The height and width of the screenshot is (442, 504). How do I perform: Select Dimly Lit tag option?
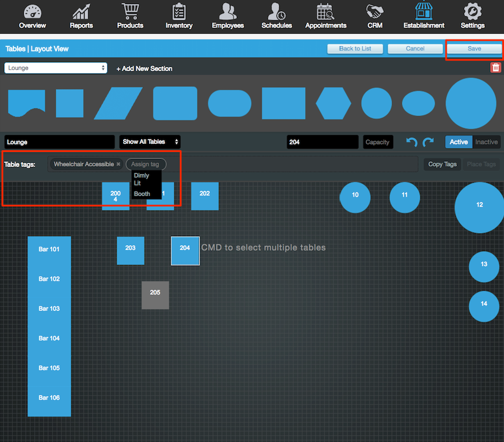point(141,179)
